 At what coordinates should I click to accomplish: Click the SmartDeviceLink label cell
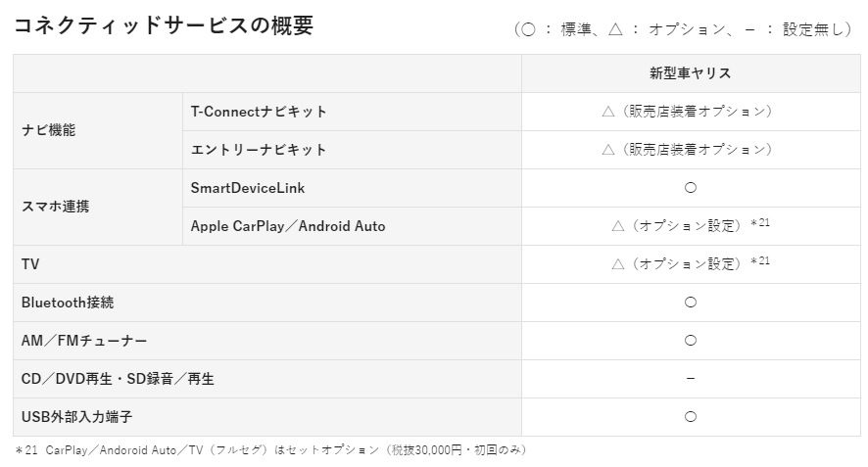248,188
